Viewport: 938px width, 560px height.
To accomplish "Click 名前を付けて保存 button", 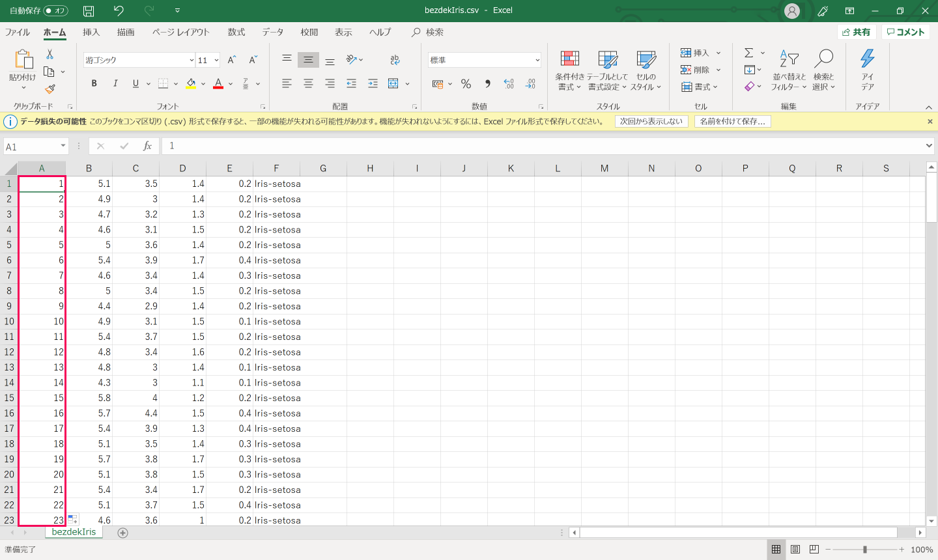I will [733, 121].
